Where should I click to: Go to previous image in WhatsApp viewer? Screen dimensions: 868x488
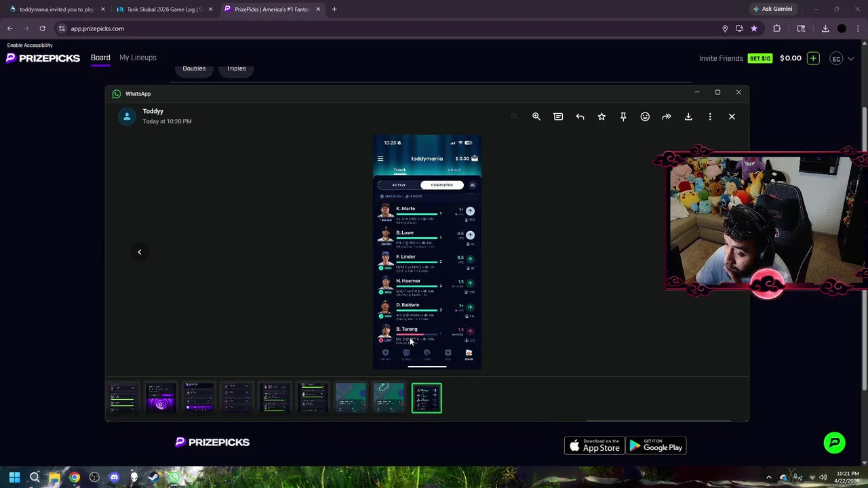point(140,252)
